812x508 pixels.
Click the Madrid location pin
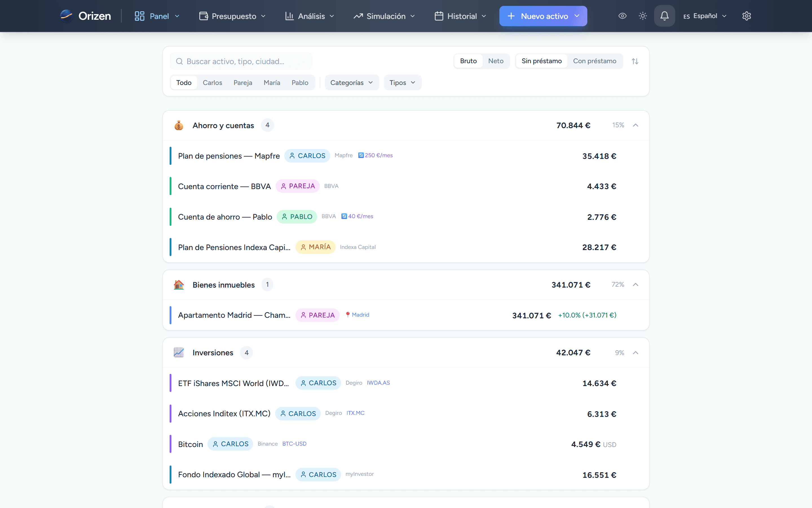[x=348, y=315]
